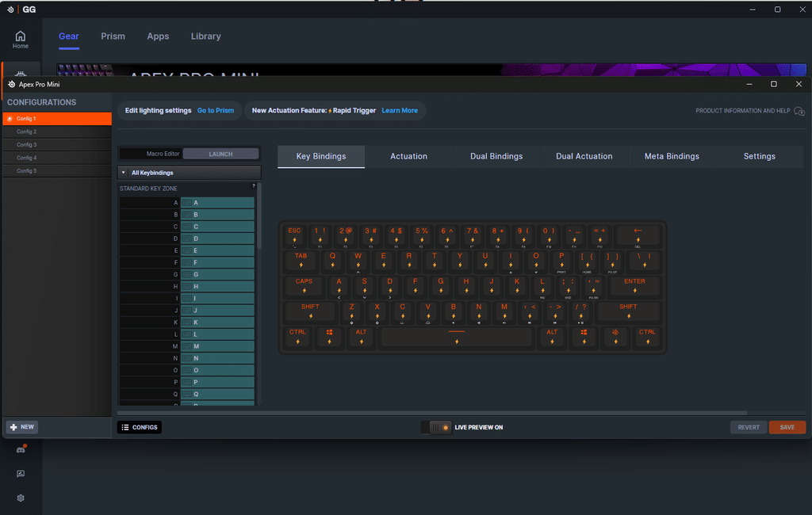Select the SteelSeries function key on diagram

pyautogui.click(x=615, y=337)
